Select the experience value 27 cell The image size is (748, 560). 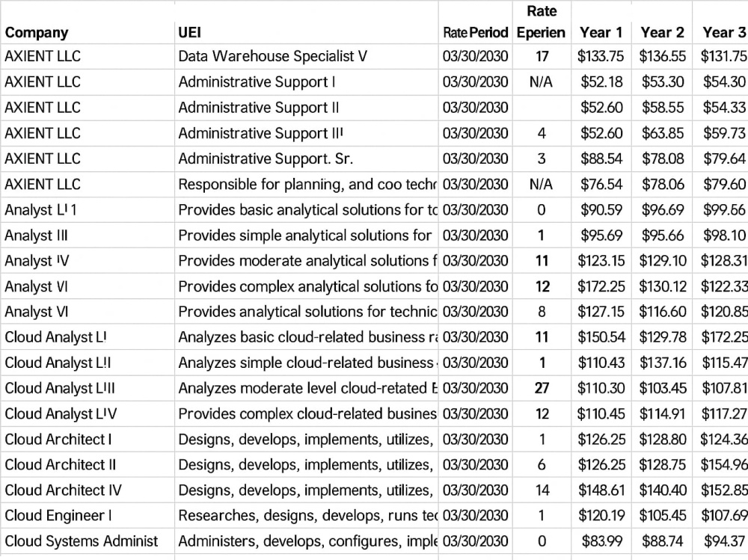pos(542,388)
